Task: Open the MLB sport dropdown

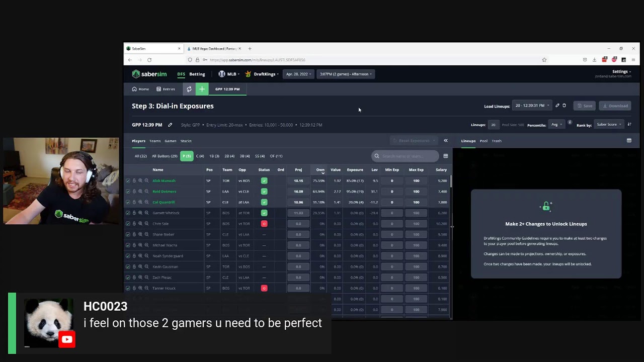Action: (229, 74)
